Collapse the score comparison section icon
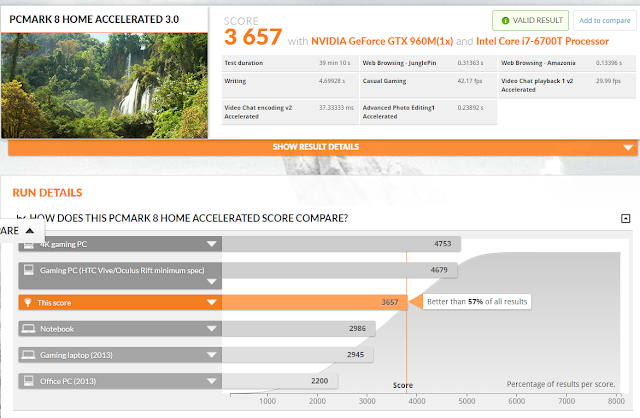Viewport: 640px width, 418px height. pos(625,218)
